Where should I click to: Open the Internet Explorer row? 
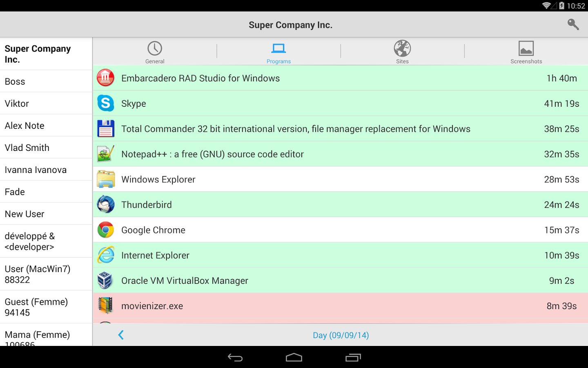(341, 256)
